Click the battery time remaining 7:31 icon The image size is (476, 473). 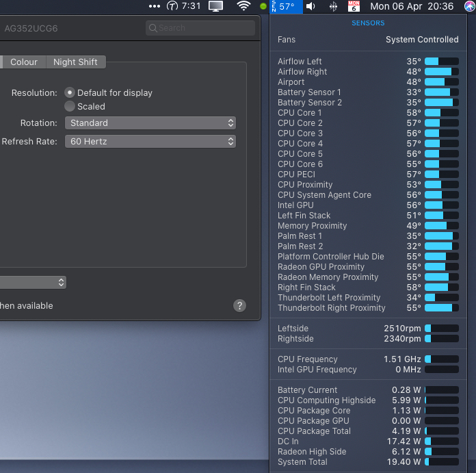(184, 6)
